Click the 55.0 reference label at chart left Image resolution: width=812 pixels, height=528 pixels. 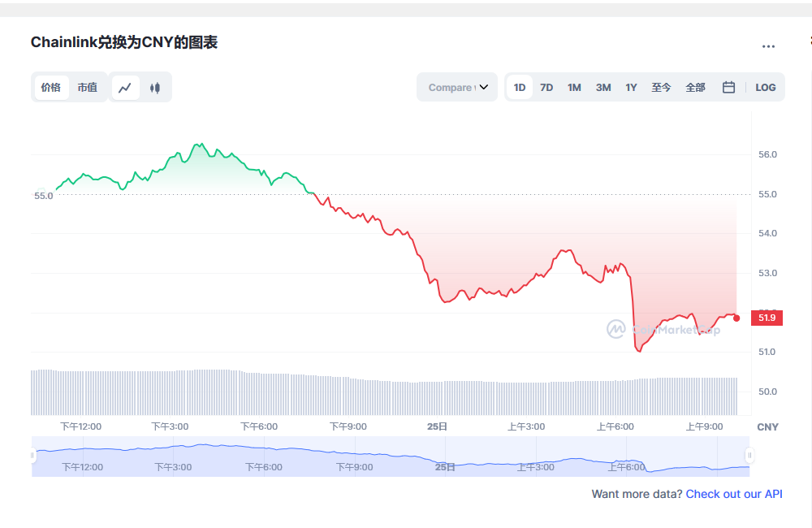pos(44,196)
